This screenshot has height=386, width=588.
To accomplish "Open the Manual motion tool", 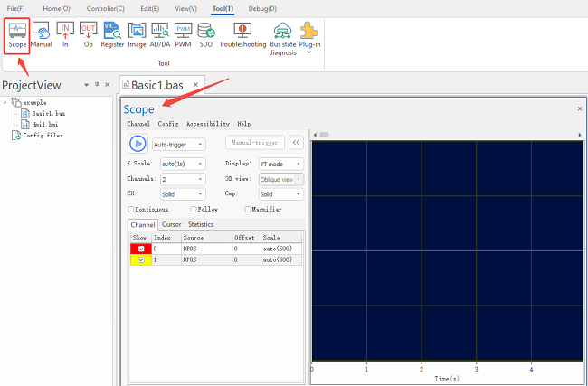I will coord(41,36).
